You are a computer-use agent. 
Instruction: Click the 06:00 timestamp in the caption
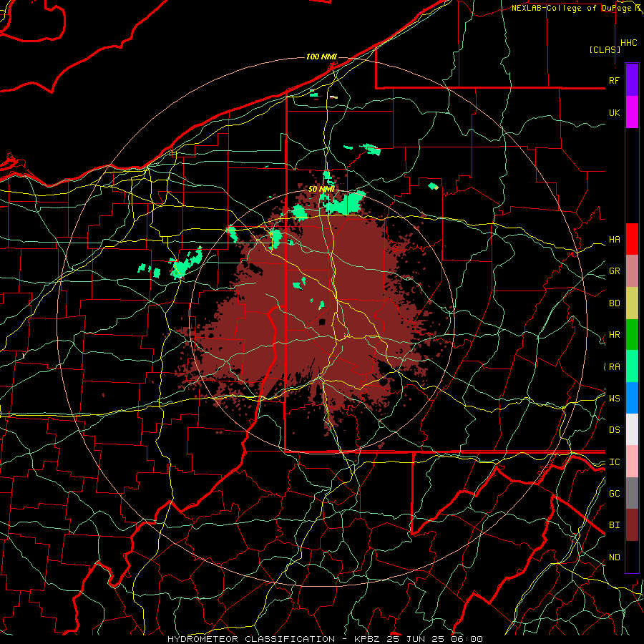467,639
